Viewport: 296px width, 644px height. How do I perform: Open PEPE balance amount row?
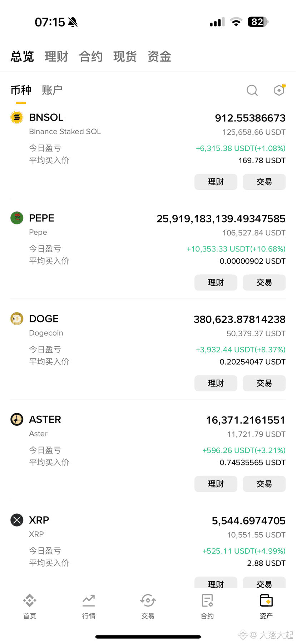point(221,219)
